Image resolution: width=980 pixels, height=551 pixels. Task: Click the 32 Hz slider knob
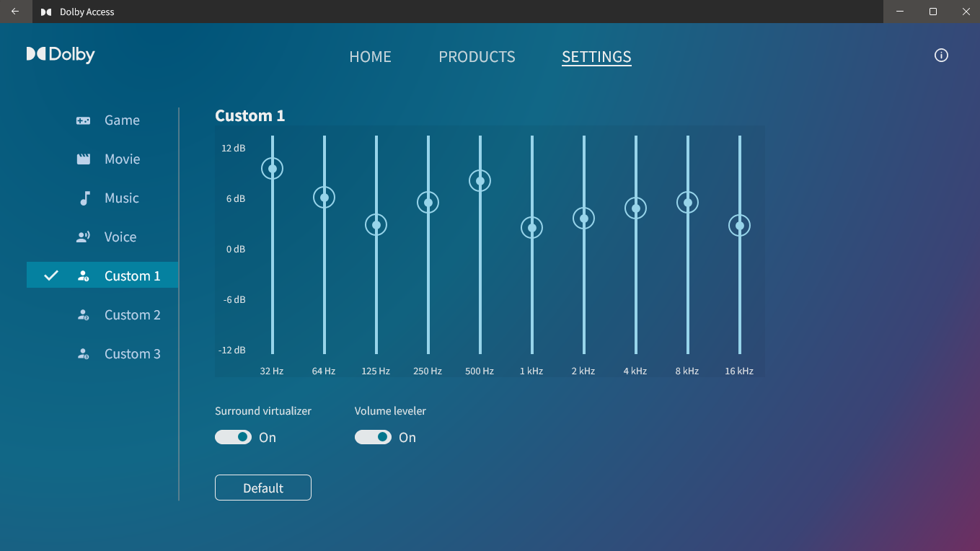273,169
